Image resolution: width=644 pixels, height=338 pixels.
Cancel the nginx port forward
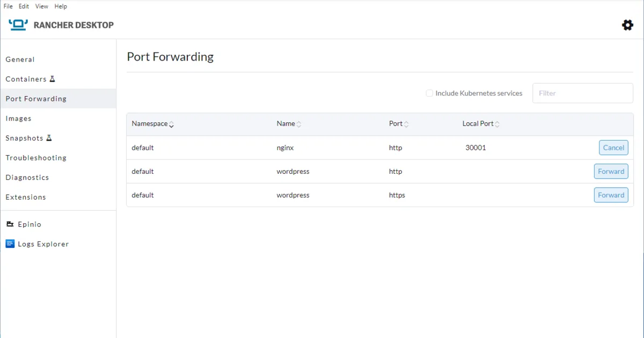[613, 148]
